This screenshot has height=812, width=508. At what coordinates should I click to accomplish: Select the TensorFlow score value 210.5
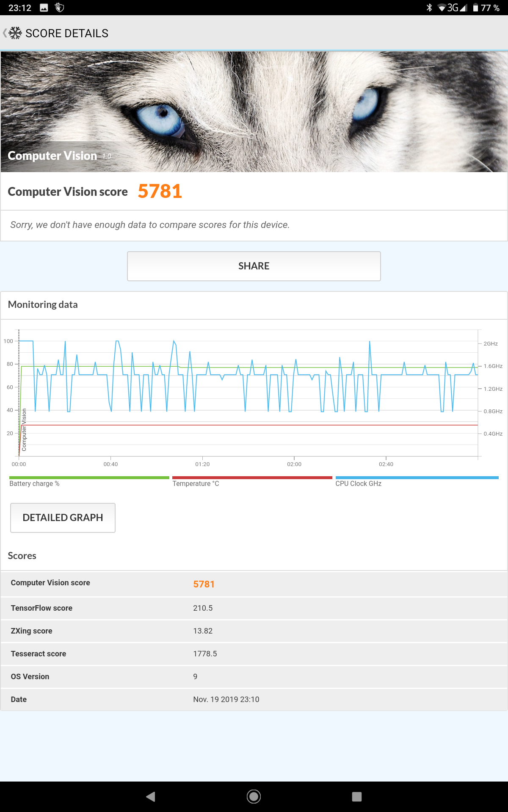click(x=203, y=608)
